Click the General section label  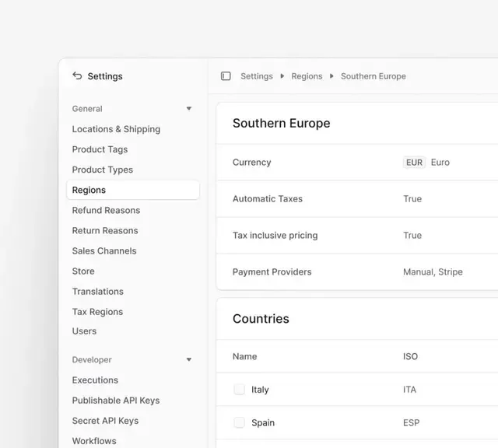click(87, 109)
